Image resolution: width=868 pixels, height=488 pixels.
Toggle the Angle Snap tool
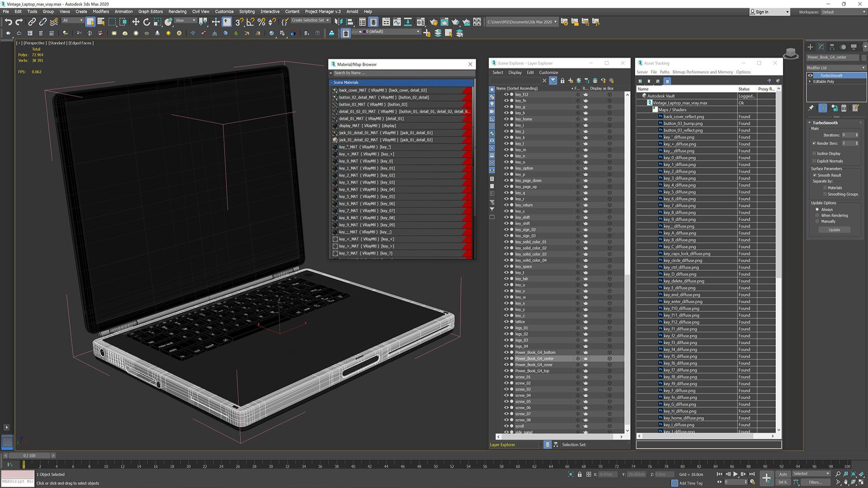(250, 21)
